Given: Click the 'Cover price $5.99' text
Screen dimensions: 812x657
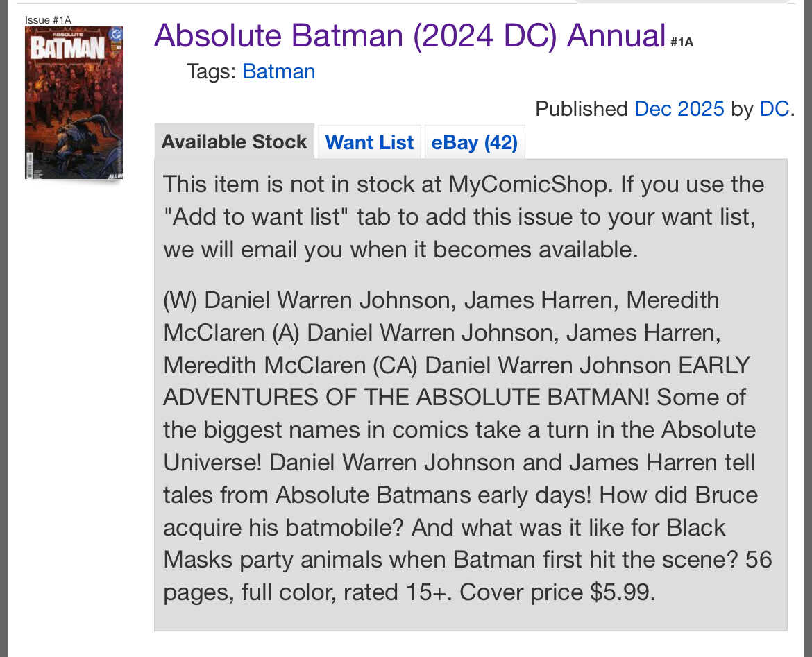Looking at the screenshot, I should click(x=557, y=591).
